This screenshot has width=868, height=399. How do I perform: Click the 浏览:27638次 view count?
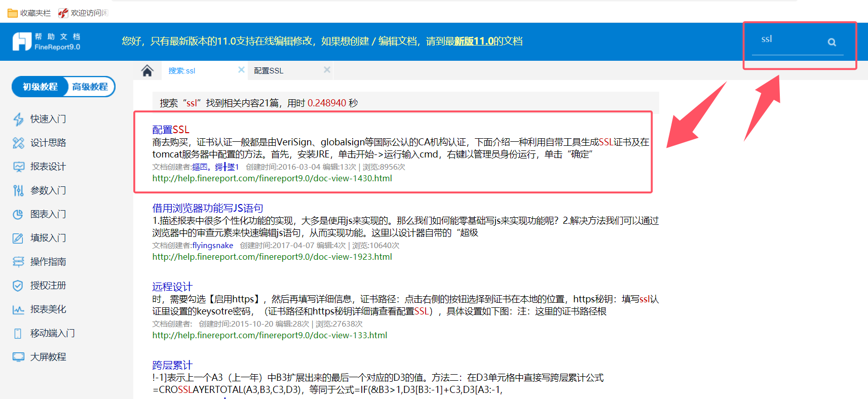[x=339, y=324]
